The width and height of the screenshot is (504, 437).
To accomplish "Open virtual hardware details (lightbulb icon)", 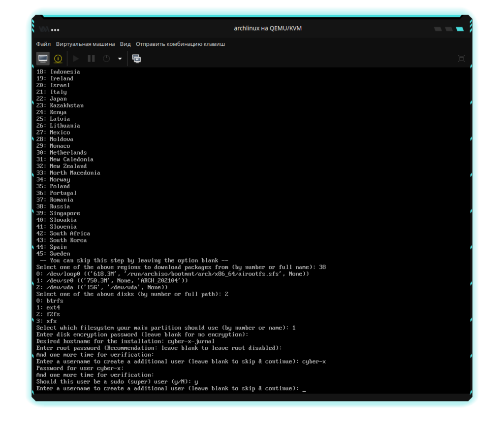I will click(x=58, y=59).
